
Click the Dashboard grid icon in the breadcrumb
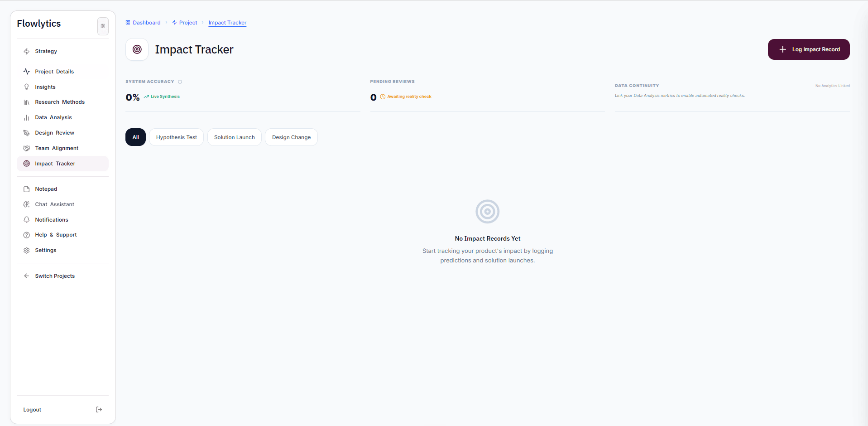(x=128, y=23)
